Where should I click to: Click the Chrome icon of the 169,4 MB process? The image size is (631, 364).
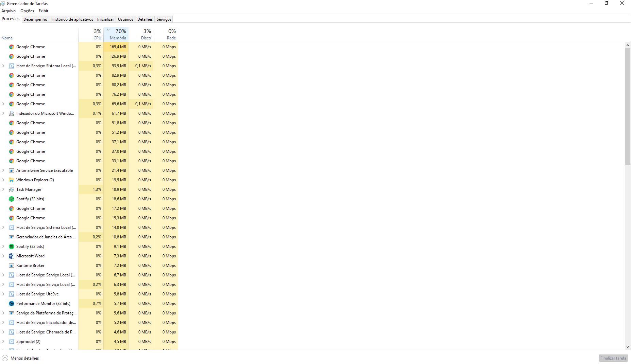point(12,47)
